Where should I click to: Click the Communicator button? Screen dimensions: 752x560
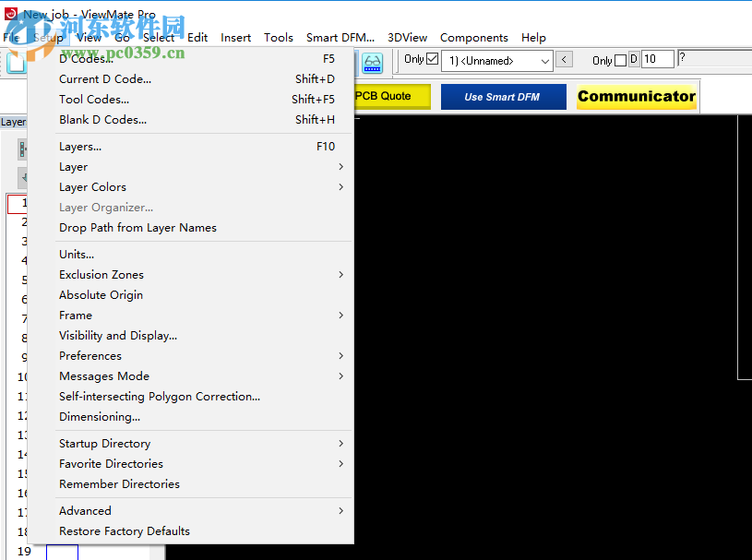(x=636, y=96)
